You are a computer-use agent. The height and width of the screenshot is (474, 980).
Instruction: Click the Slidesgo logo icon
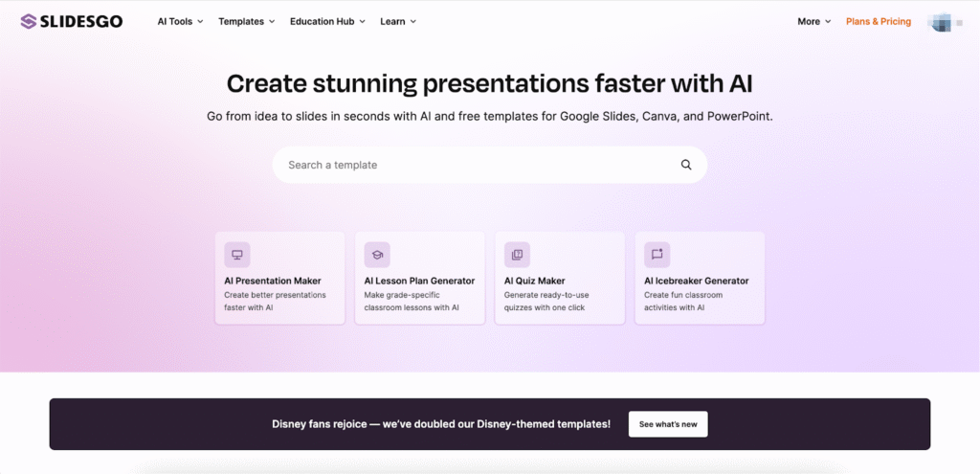28,21
